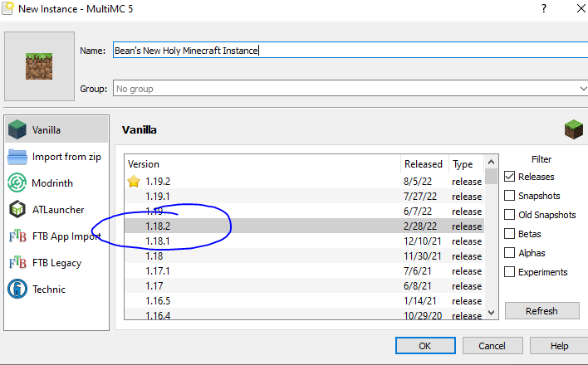Enable the Snapshots filter

click(509, 196)
